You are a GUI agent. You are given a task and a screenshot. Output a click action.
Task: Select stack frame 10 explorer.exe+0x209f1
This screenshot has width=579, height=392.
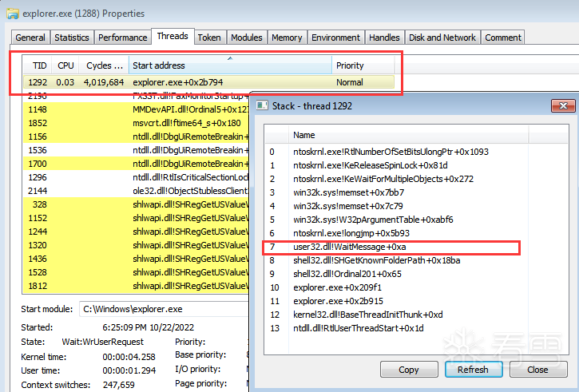(x=397, y=287)
